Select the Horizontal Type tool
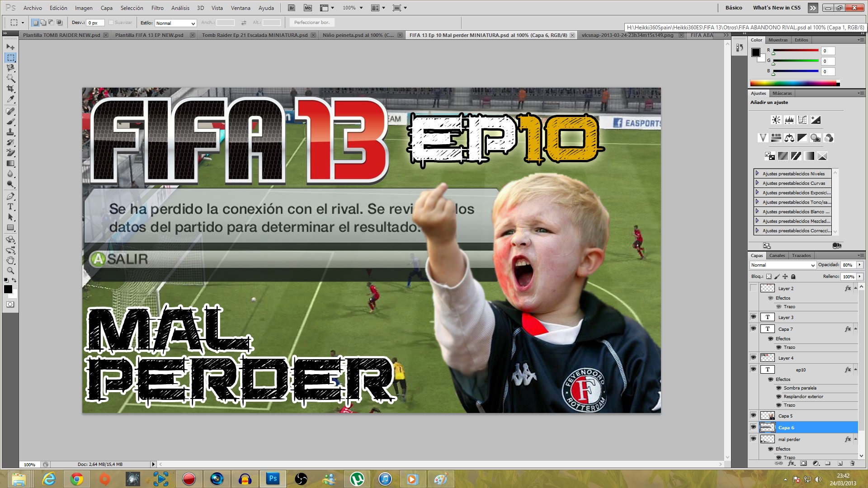Screen dimensions: 868x488 coord(10,206)
